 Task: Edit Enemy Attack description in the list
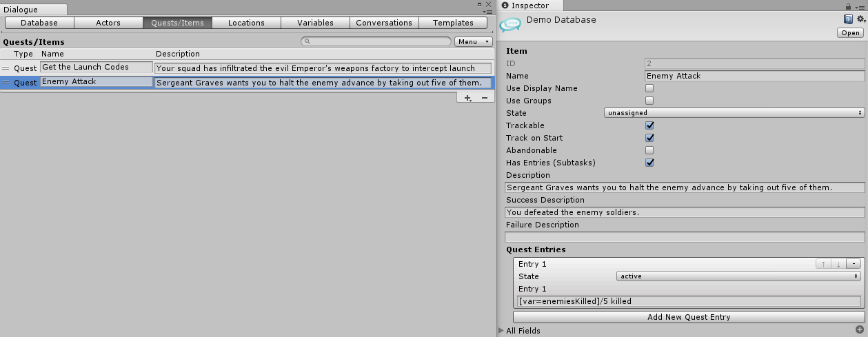pyautogui.click(x=323, y=83)
